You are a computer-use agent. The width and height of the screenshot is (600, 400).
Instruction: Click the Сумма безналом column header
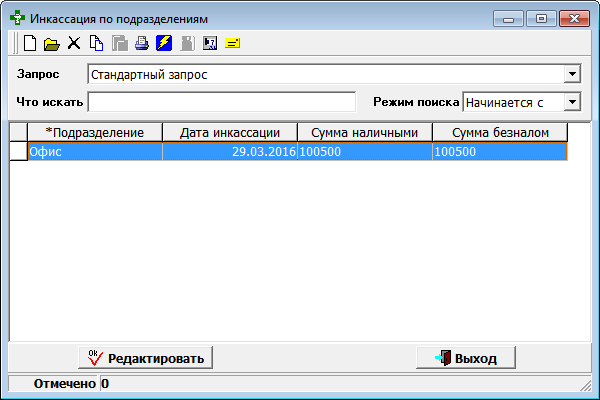(500, 132)
